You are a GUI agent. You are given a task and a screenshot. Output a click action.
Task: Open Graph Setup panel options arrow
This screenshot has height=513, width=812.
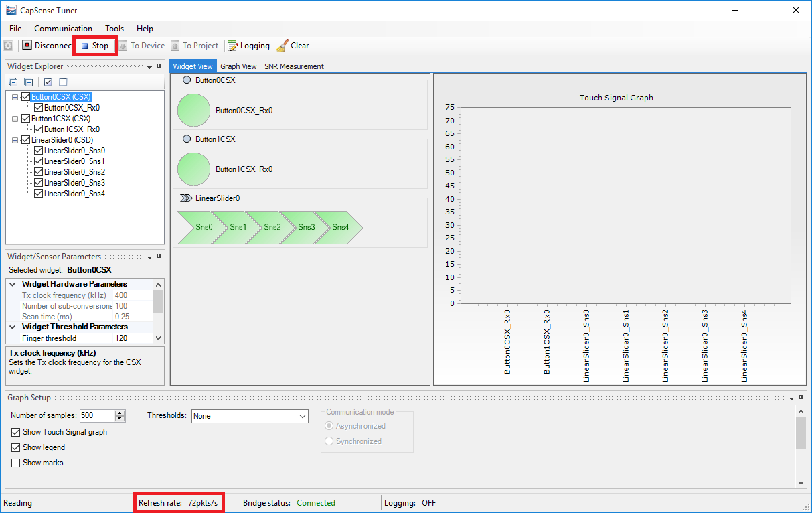tap(791, 398)
